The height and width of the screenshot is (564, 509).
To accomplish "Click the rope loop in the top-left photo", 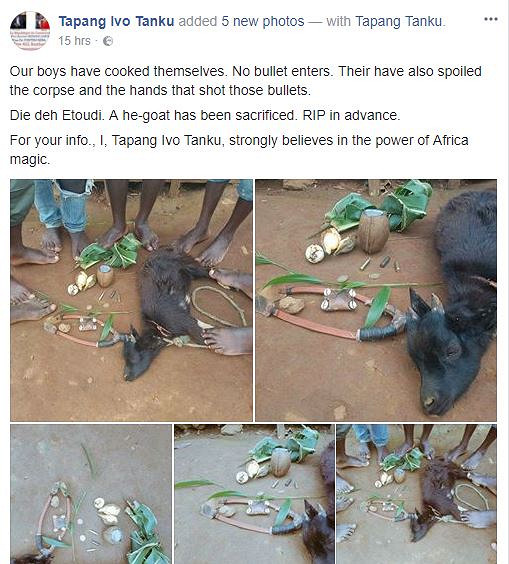I will pyautogui.click(x=218, y=305).
